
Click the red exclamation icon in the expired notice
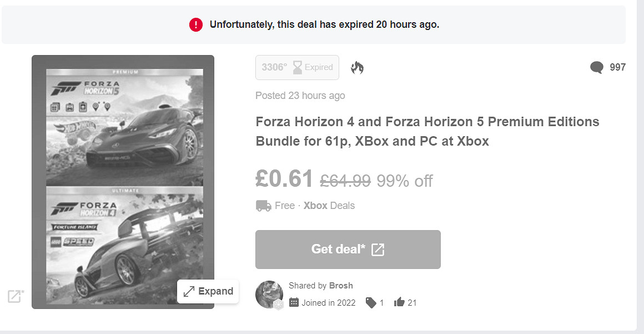[196, 24]
